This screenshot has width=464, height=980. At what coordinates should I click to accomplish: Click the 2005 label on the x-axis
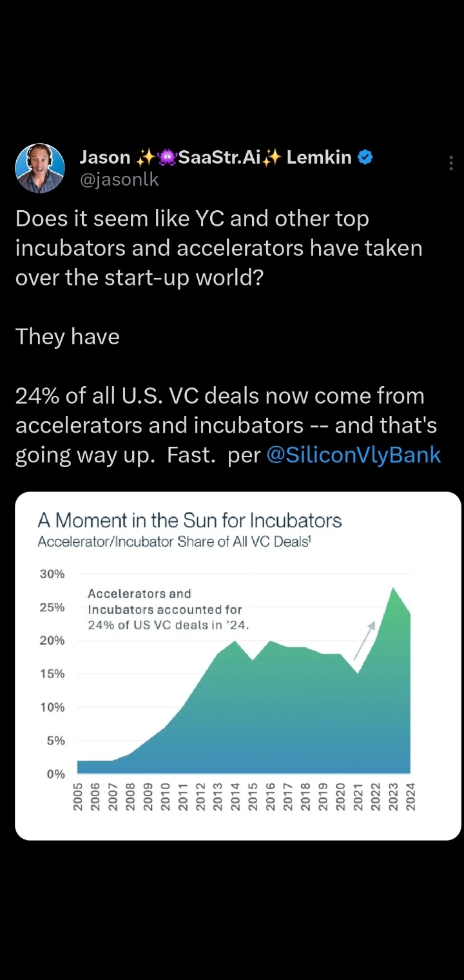pos(79,797)
